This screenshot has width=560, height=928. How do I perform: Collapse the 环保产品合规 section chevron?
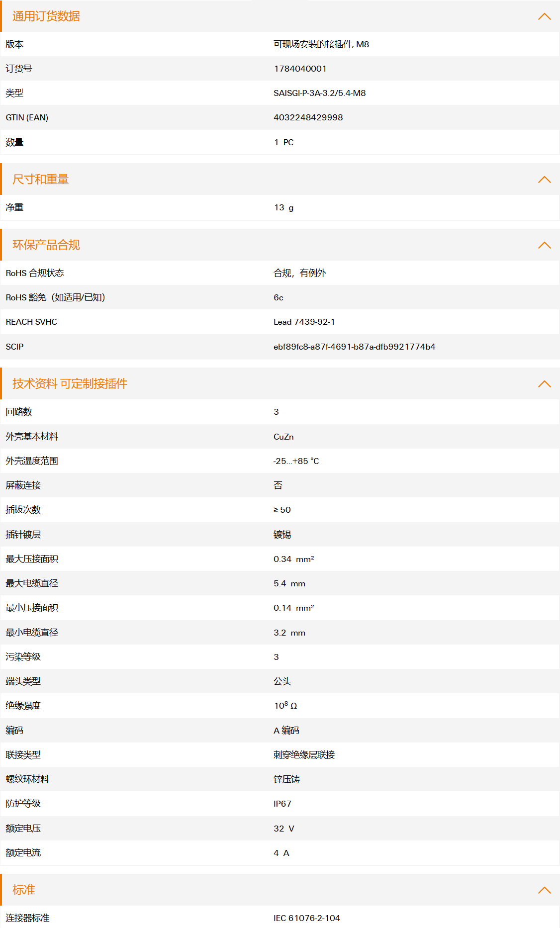point(545,245)
